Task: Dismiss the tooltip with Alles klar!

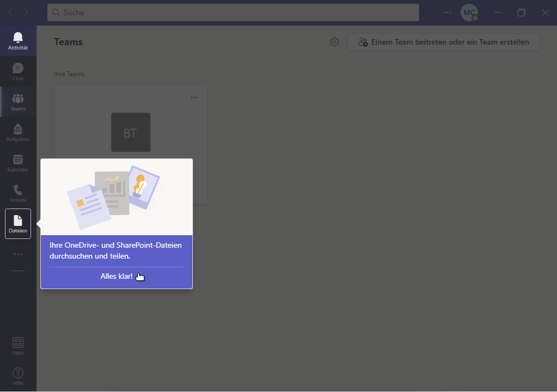Action: click(117, 277)
